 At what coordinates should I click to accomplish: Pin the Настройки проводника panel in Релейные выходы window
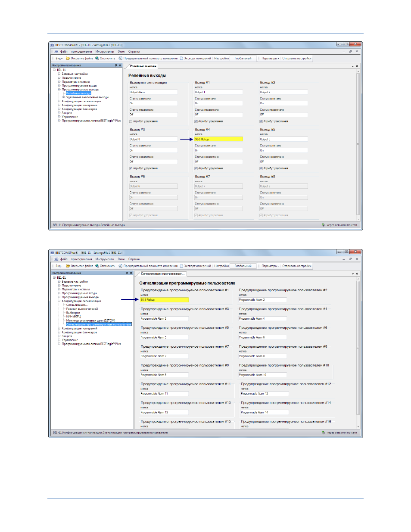click(116, 65)
